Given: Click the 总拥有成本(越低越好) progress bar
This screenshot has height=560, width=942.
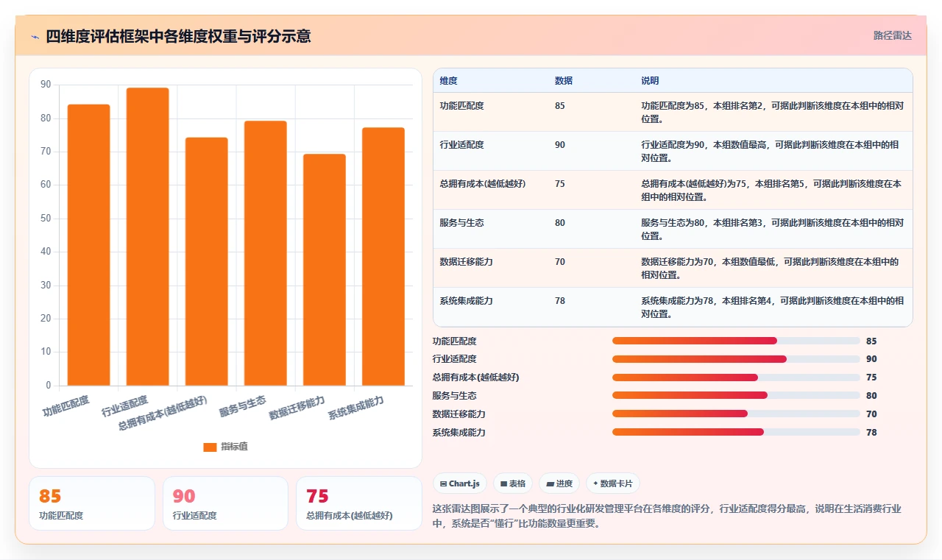Looking at the screenshot, I should tap(736, 378).
